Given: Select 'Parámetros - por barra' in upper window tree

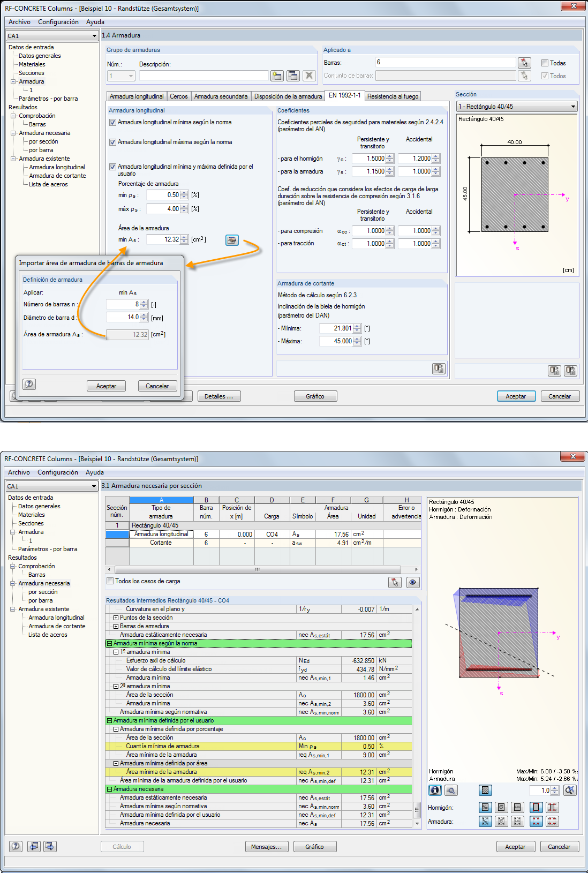Looking at the screenshot, I should click(48, 99).
